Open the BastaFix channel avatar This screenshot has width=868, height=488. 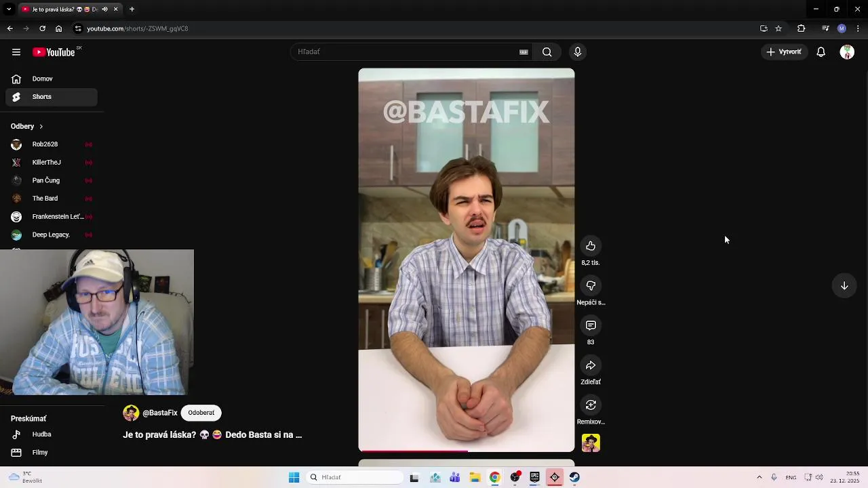131,413
